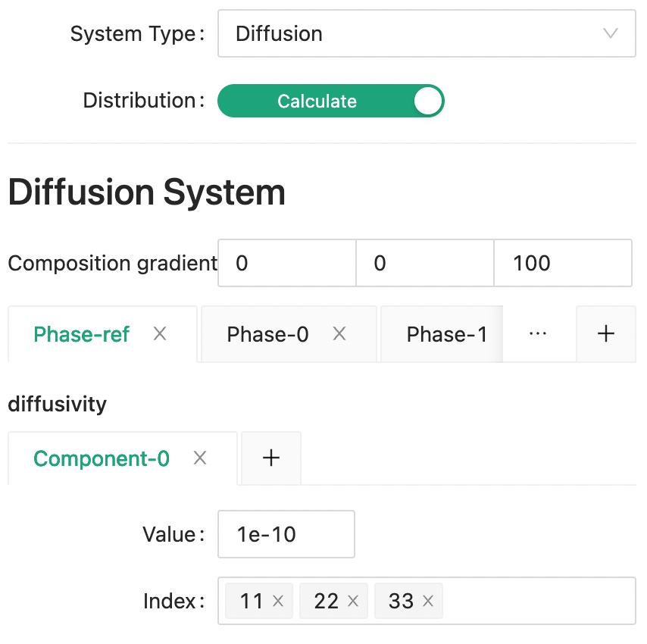647x644 pixels.
Task: Remove index tag 33
Action: click(428, 602)
